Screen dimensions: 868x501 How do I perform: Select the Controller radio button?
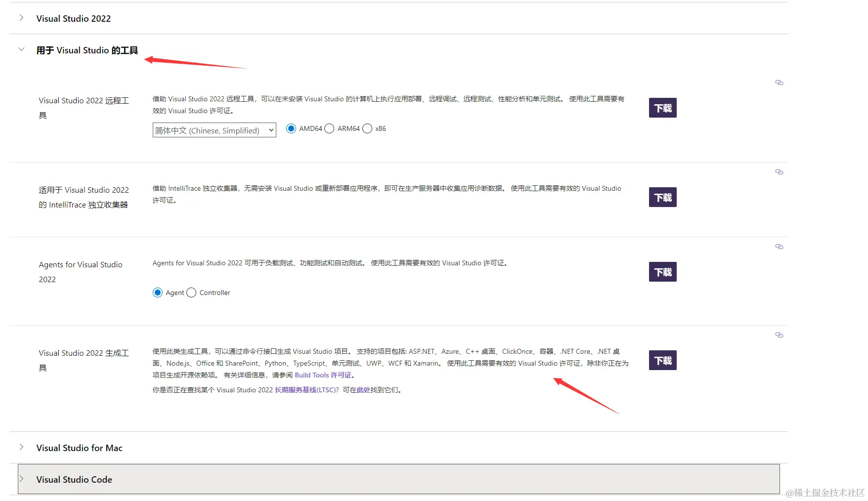tap(191, 292)
